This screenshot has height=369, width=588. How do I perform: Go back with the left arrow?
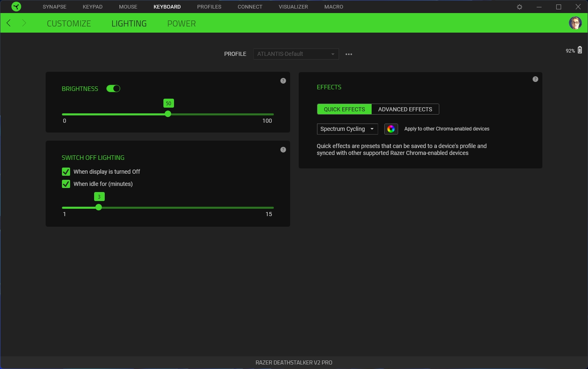tap(9, 23)
